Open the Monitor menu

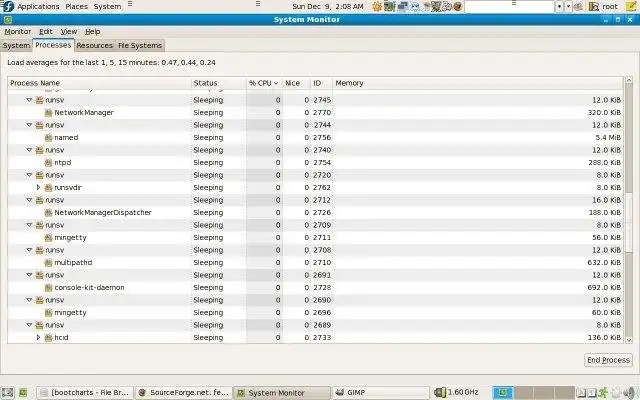click(18, 31)
